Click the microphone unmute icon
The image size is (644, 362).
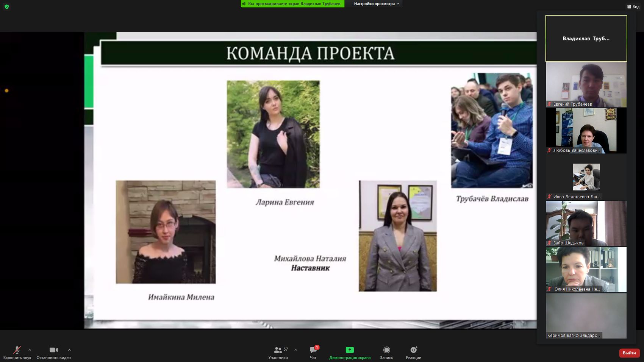(17, 350)
